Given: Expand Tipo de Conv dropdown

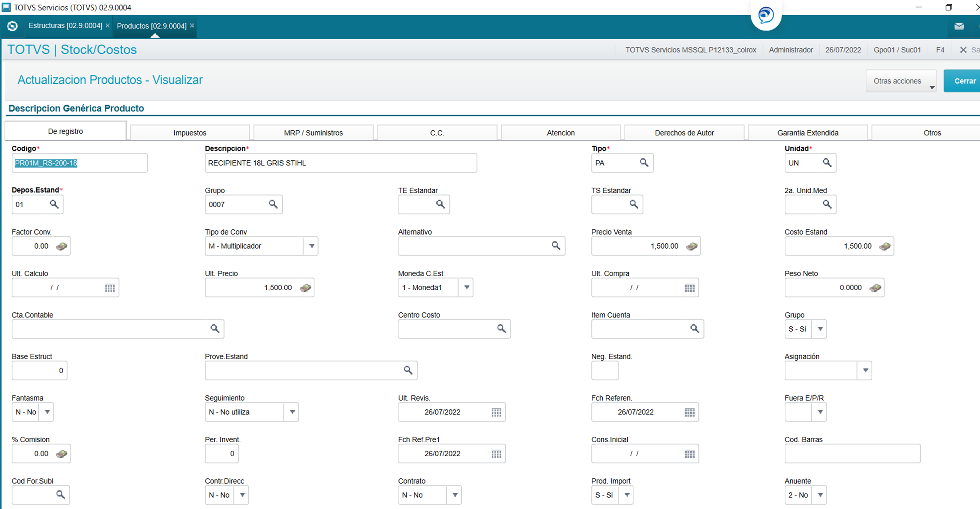Looking at the screenshot, I should [311, 246].
